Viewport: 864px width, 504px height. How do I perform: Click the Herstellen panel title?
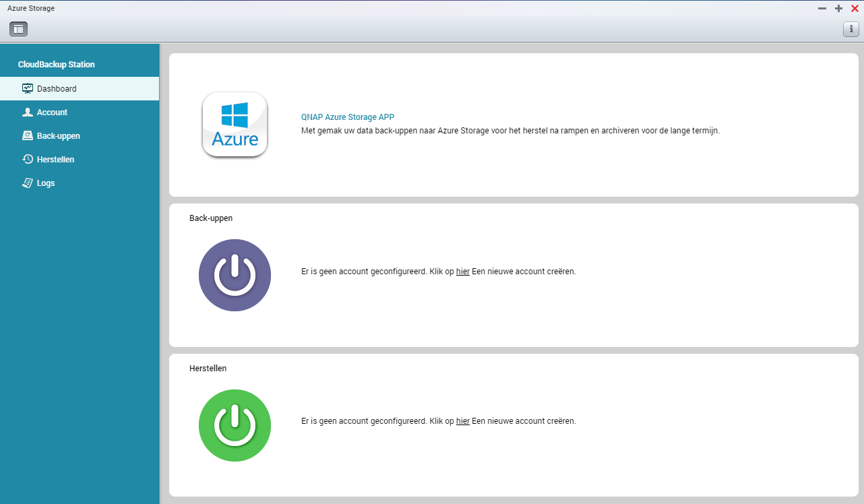click(208, 368)
